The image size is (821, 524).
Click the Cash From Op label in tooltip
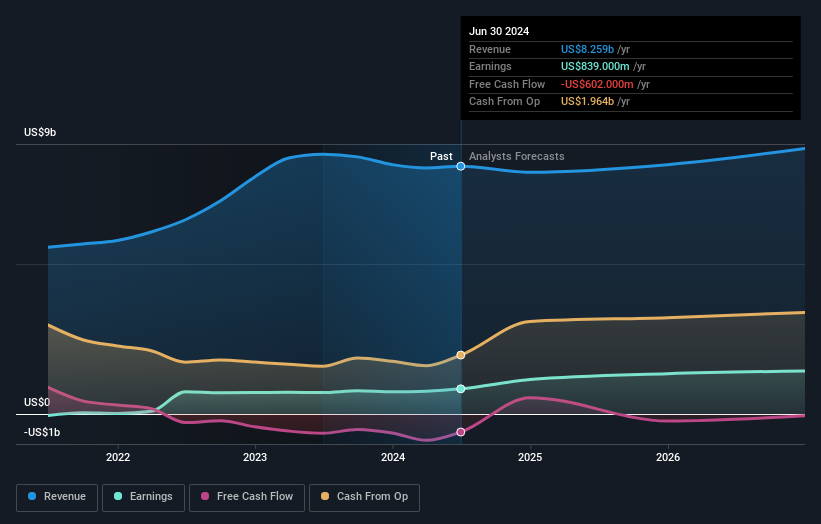point(504,102)
